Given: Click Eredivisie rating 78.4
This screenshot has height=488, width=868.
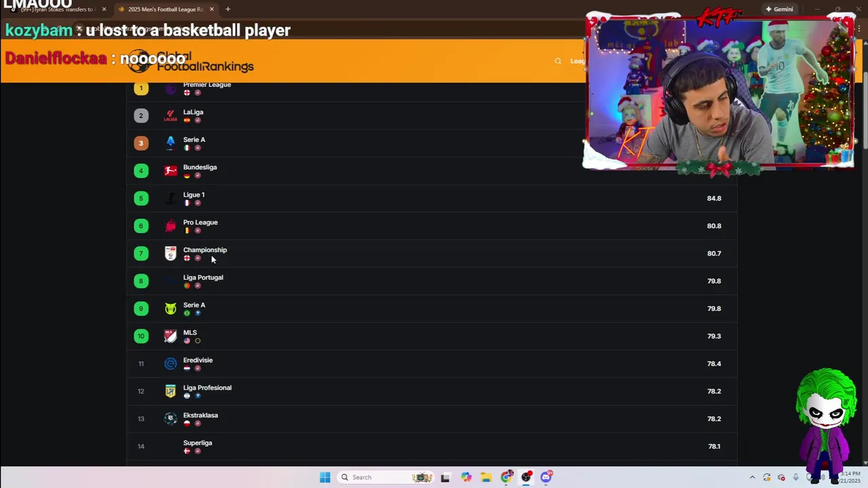Looking at the screenshot, I should (x=714, y=364).
